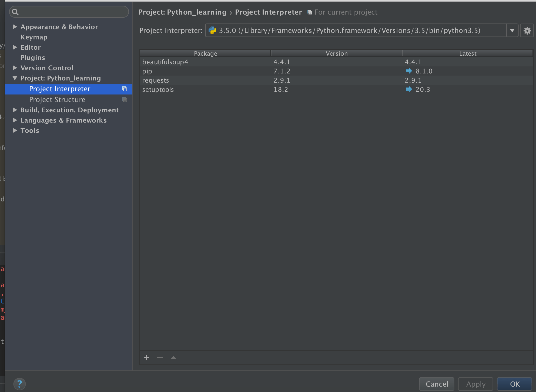
Task: Open the Plugins settings page
Action: tap(33, 58)
